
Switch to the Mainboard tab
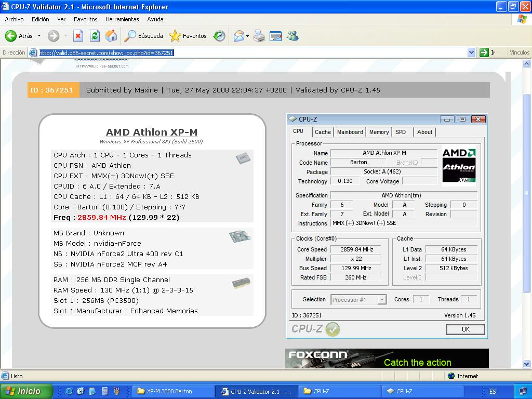coord(350,132)
